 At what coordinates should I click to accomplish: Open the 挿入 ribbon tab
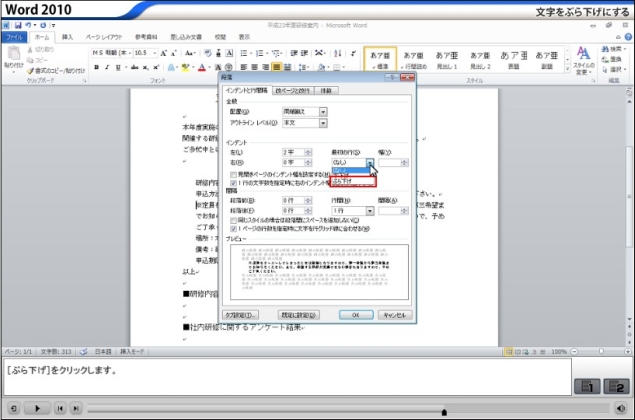[x=68, y=37]
